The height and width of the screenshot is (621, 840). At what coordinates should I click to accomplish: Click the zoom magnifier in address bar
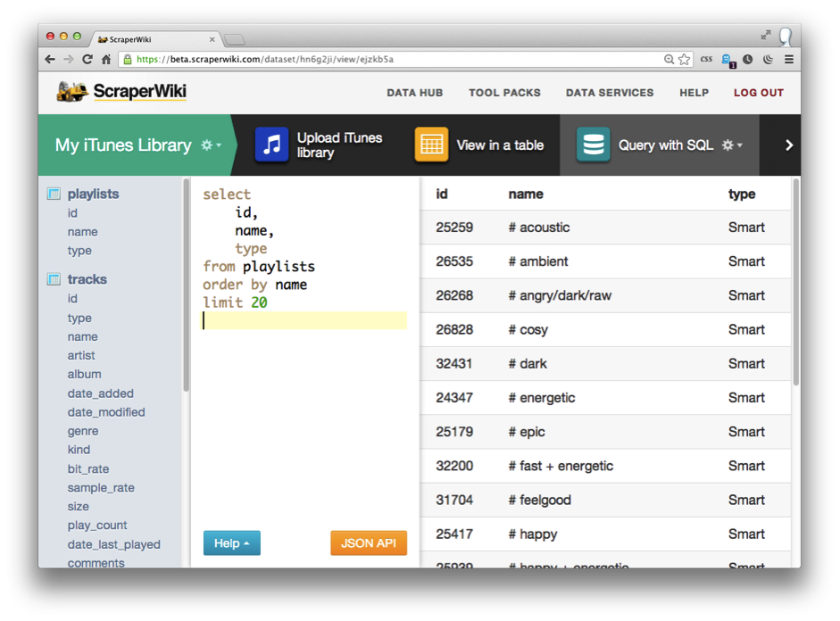pyautogui.click(x=670, y=60)
